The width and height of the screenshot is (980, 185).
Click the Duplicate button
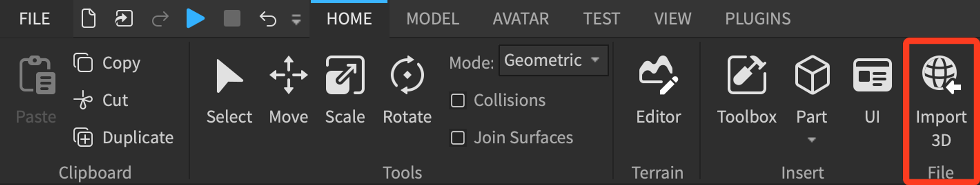(123, 138)
